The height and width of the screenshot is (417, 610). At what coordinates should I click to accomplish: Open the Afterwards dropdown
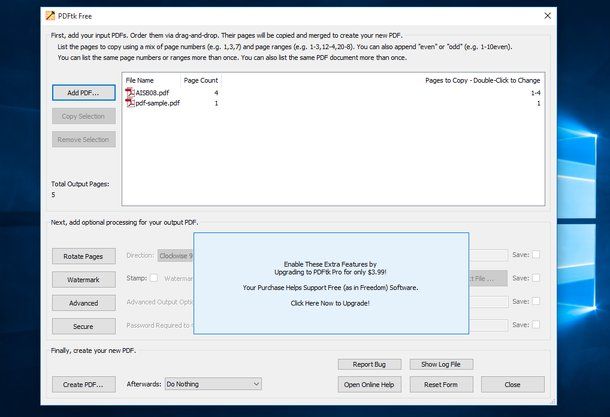coord(212,383)
